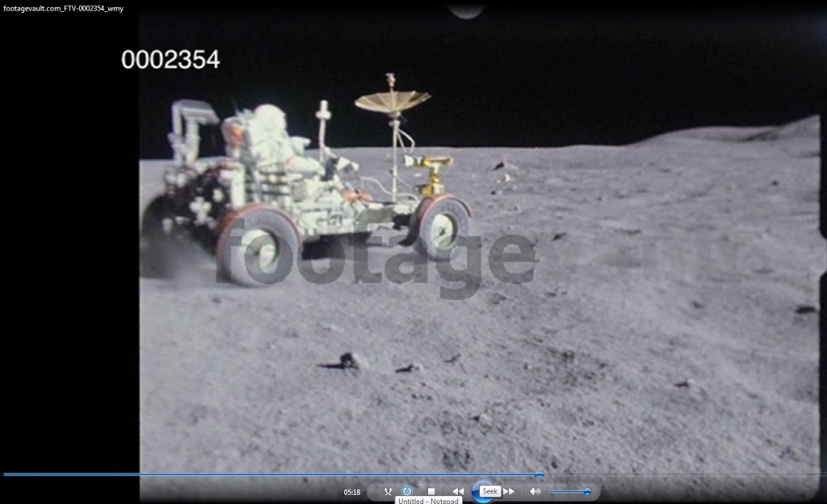Click the rover's dish antenna in video
Screen dimensions: 827x504
pos(392,101)
